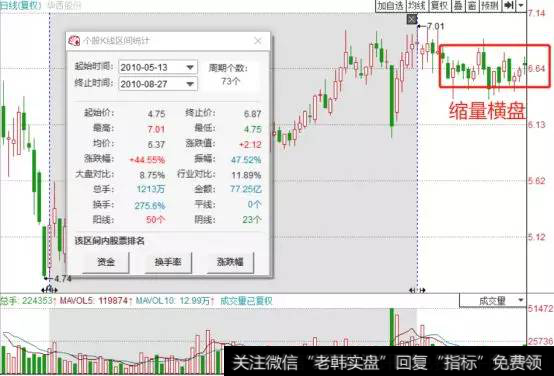This screenshot has height=376, width=554.
Task: Click the MAVOL5: 119874 indicator label
Action: [95, 301]
